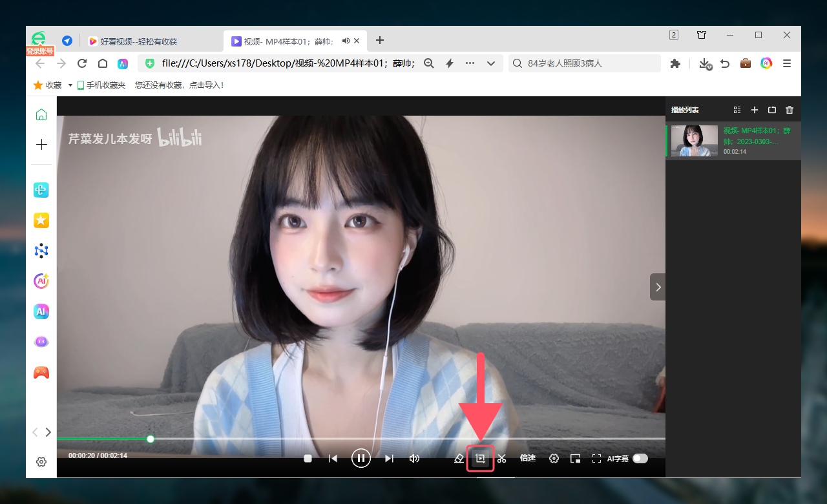Go forward to the next page
827x504 pixels.
pos(61,63)
